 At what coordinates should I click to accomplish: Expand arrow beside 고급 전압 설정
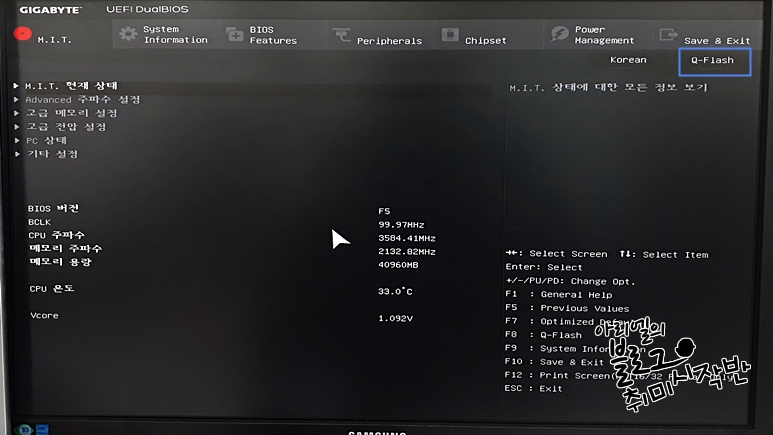pyautogui.click(x=16, y=127)
